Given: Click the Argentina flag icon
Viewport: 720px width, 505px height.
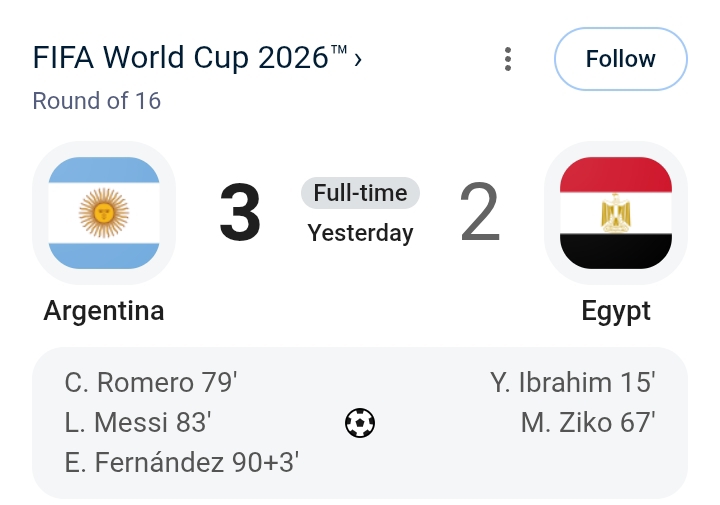Looking at the screenshot, I should 104,213.
